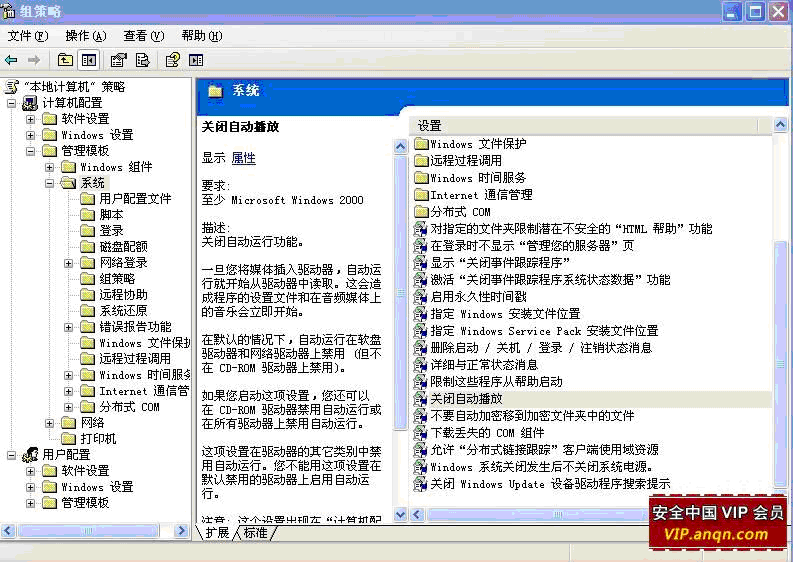793x562 pixels.
Task: Click settings list horizontal scroll left arrow
Action: (417, 514)
